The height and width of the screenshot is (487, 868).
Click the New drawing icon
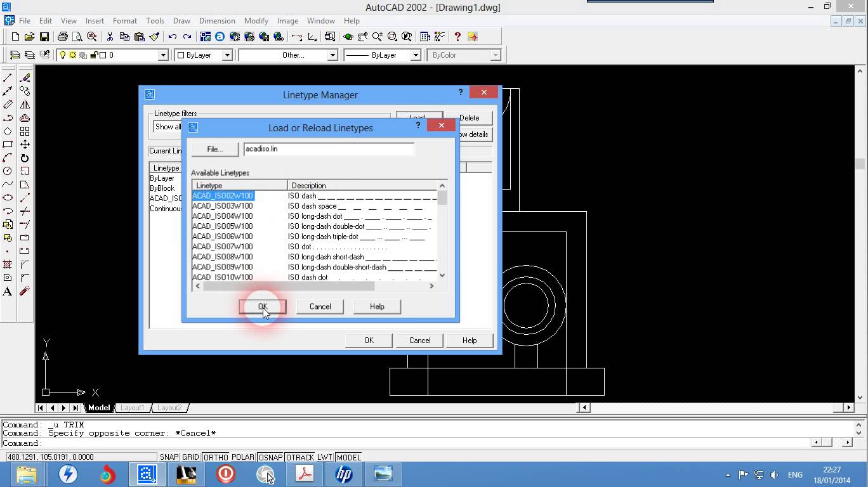coord(16,37)
